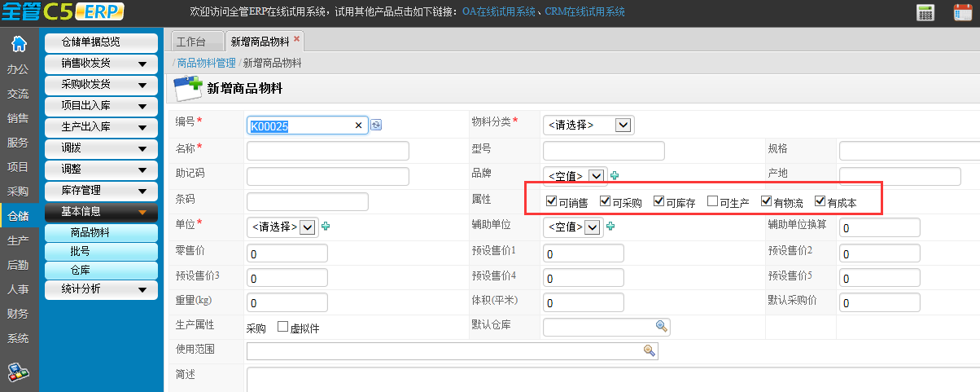Enable the 可生产 checkbox

pos(712,200)
